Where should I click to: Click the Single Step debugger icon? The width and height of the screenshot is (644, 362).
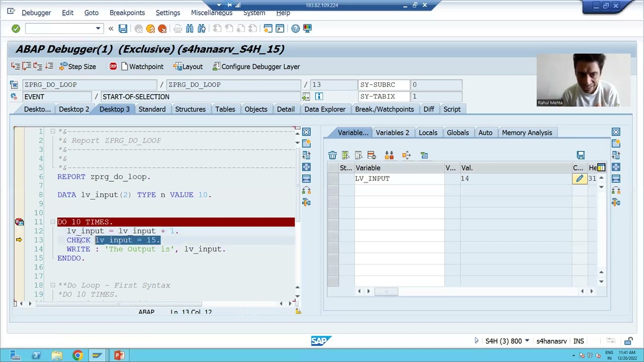(x=16, y=66)
